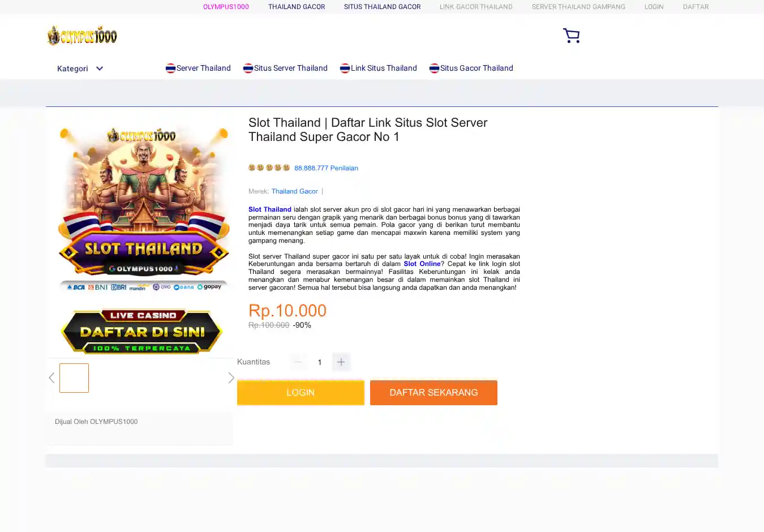Click the Thai flag beside Server Thailand
The height and width of the screenshot is (532, 764).
click(x=170, y=68)
